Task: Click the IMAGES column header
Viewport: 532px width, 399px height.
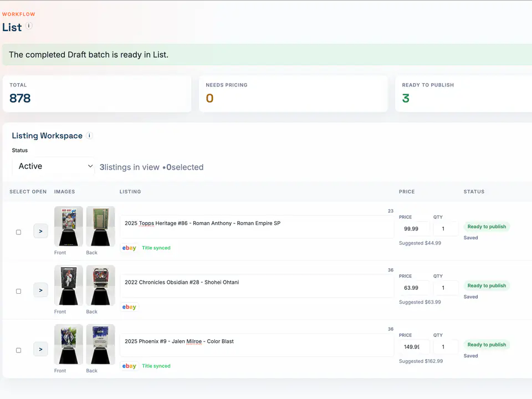Action: click(x=64, y=192)
